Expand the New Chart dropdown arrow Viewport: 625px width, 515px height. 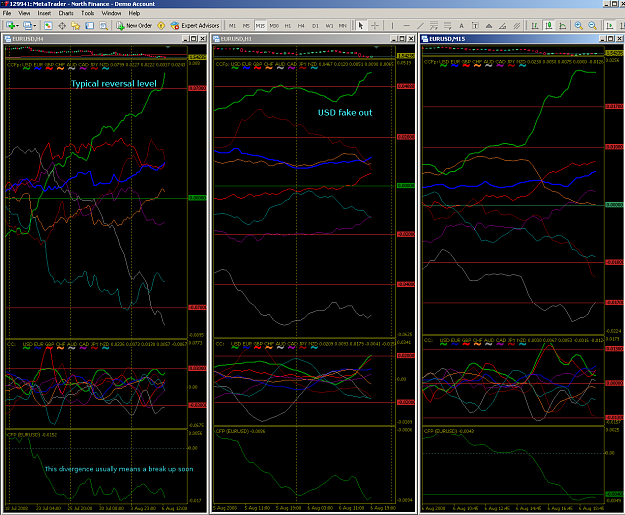17,26
